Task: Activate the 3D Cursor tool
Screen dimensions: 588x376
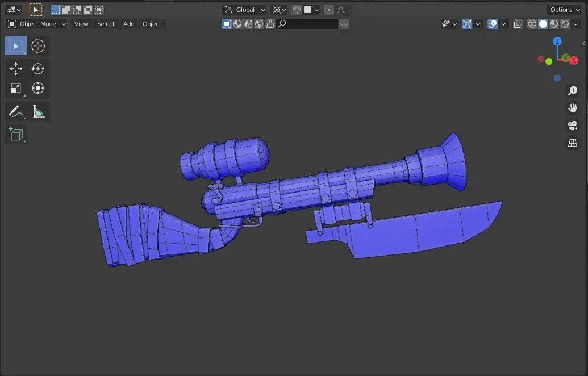Action: tap(38, 46)
